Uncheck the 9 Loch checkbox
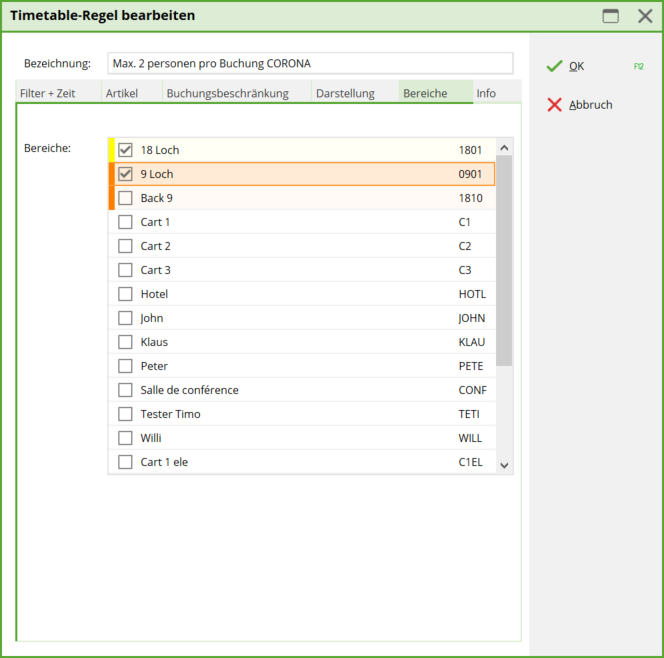Viewport: 664px width, 658px height. point(125,174)
